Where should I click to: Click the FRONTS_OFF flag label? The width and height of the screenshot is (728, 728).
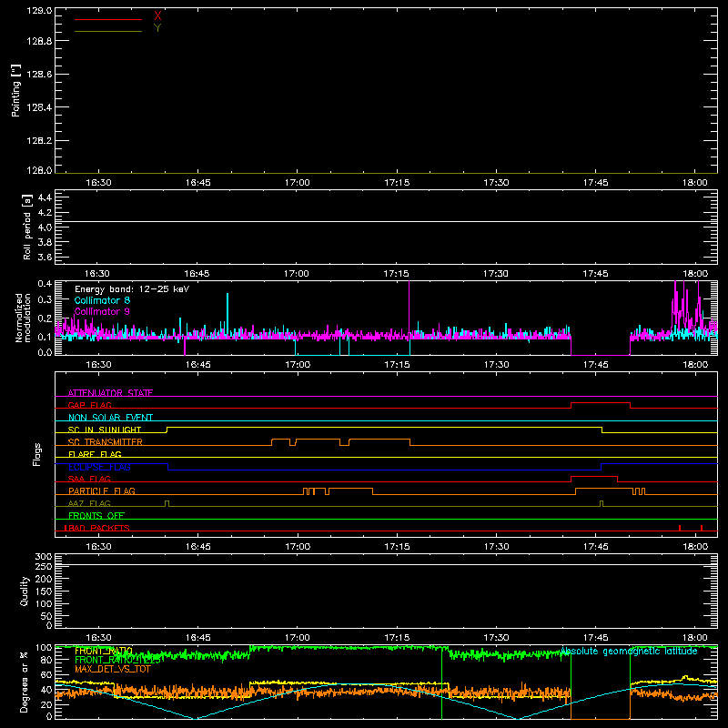(96, 515)
